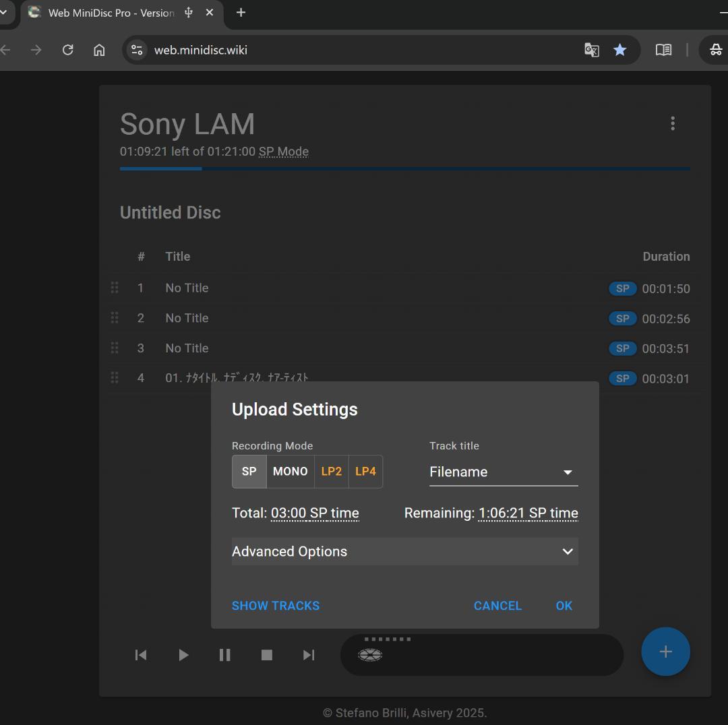Click the disc capacity progress bar
Screen dimensions: 728x725
pyautogui.click(x=404, y=169)
